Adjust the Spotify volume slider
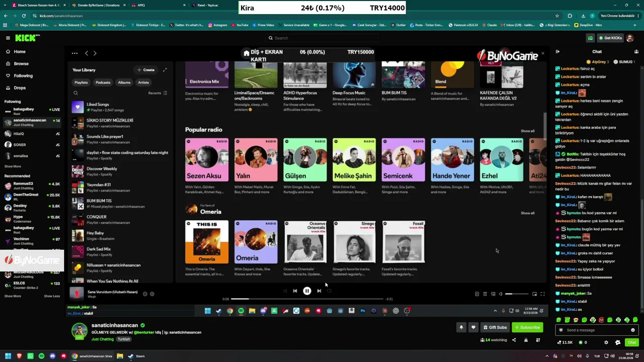 [517, 294]
